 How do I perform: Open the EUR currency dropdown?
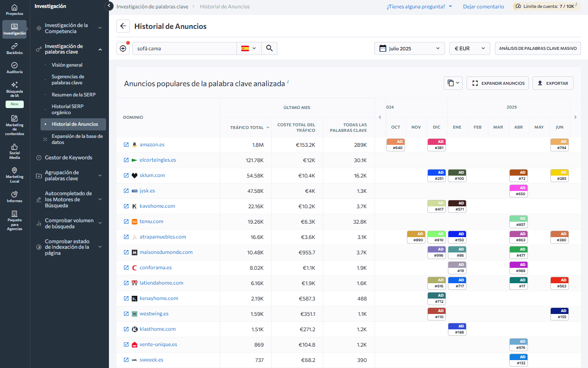(x=470, y=48)
